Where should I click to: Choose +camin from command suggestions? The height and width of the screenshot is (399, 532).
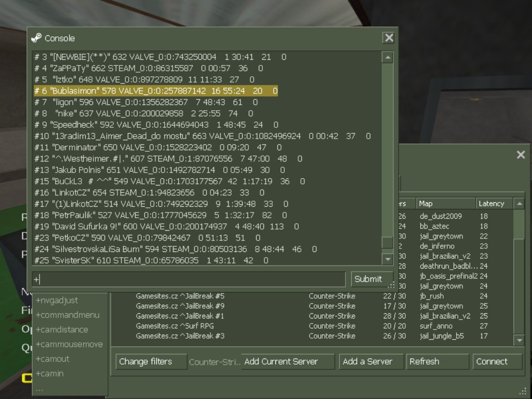pos(49,373)
